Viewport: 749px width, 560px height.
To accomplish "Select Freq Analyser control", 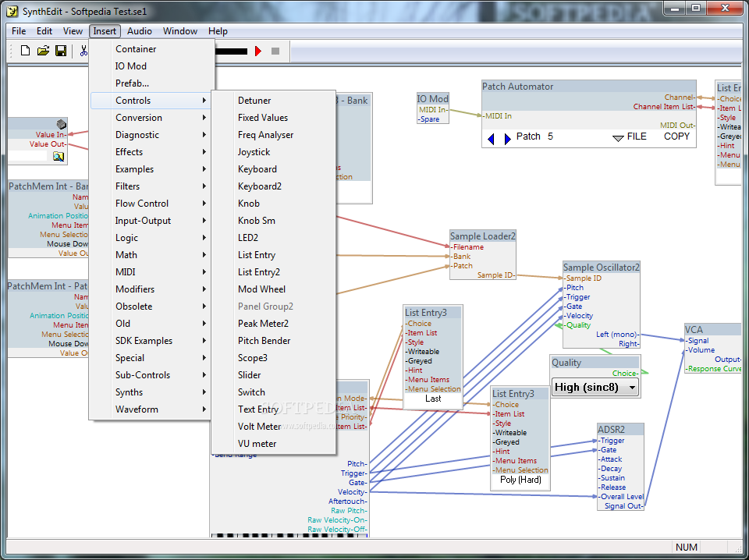I will tap(273, 135).
